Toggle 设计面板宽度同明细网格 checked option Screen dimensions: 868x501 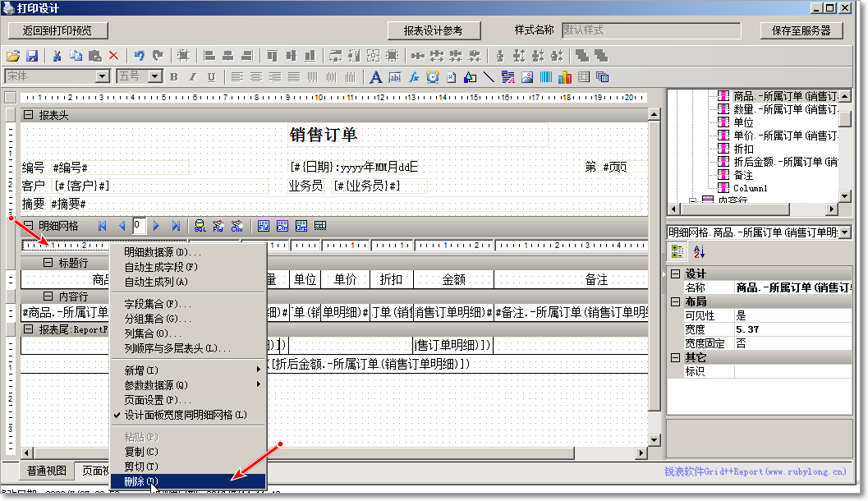(185, 415)
